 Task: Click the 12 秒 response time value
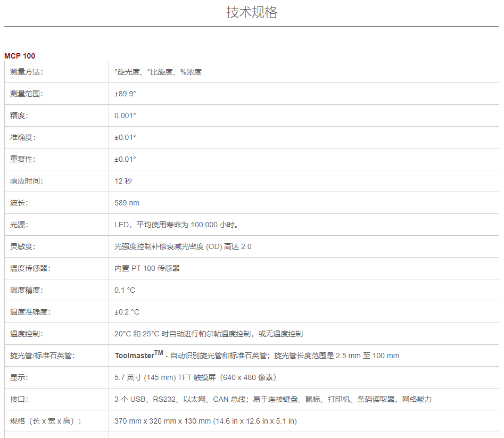[x=123, y=181]
